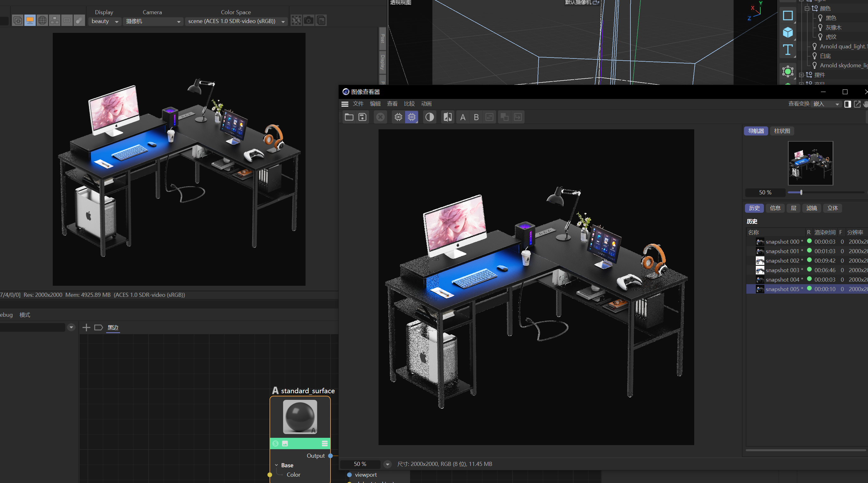The width and height of the screenshot is (868, 483).
Task: Open the Camera 摄像机 dropdown
Action: tap(153, 21)
